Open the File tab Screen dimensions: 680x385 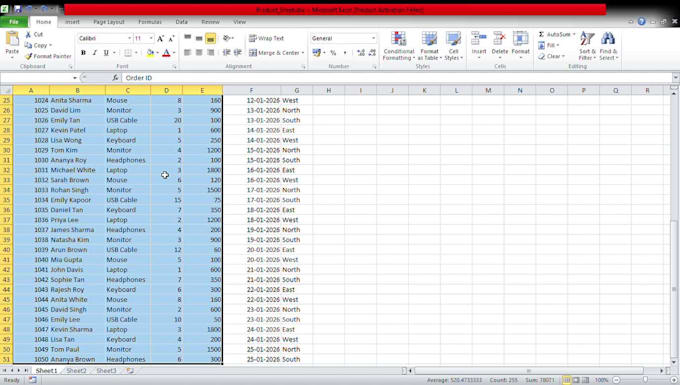[x=14, y=22]
